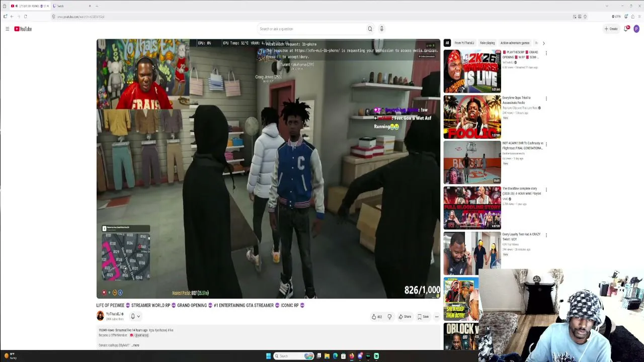Open options for the Cashnasty video suggestion
This screenshot has height=362, width=644.
(x=546, y=144)
